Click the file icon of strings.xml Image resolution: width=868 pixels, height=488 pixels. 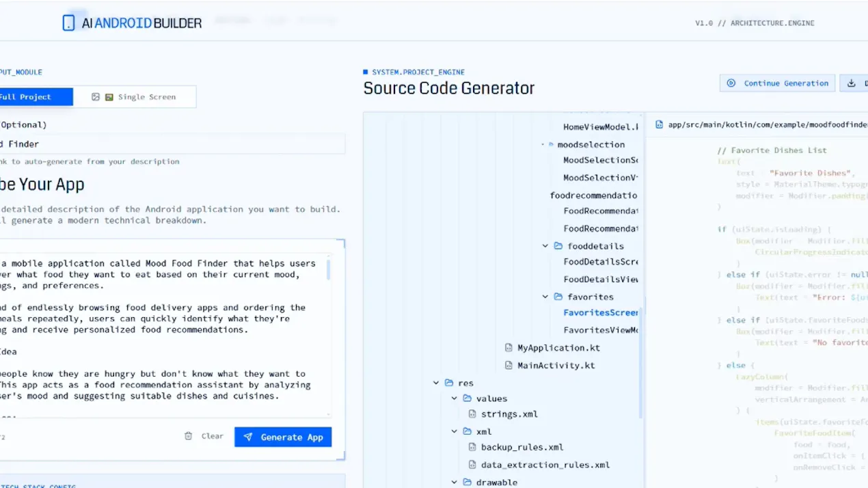click(x=472, y=414)
